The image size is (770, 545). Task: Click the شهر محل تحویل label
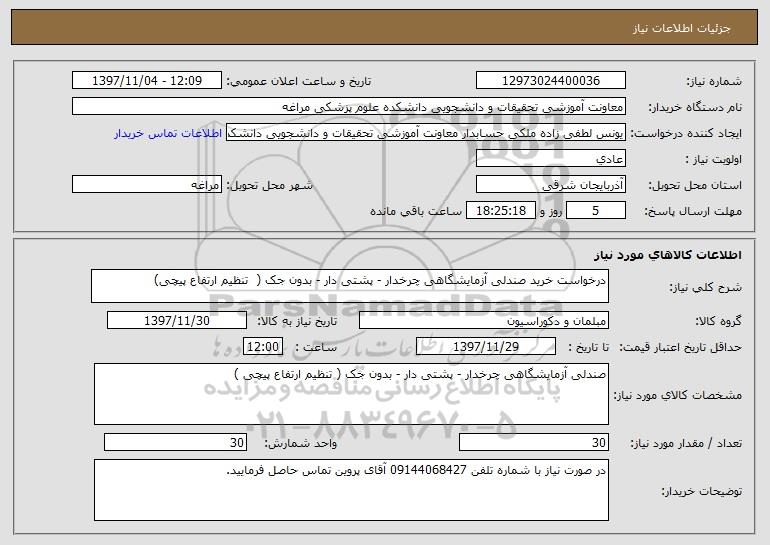tap(269, 186)
